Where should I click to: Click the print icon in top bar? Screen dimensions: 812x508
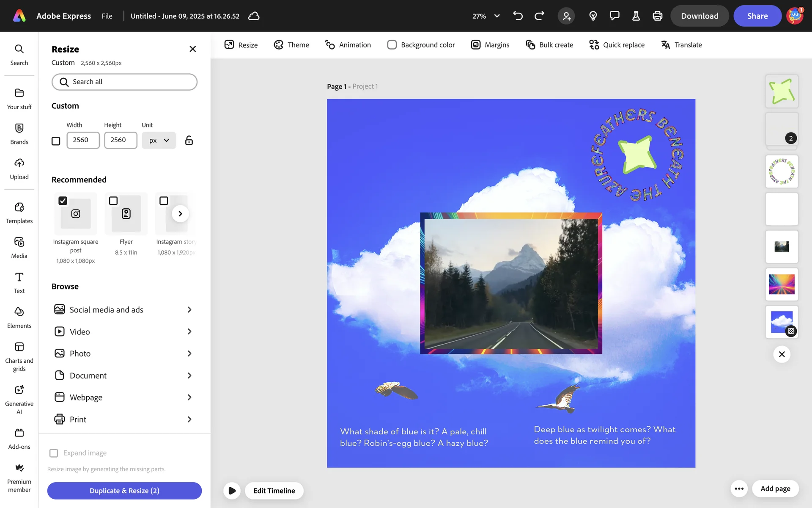tap(657, 16)
